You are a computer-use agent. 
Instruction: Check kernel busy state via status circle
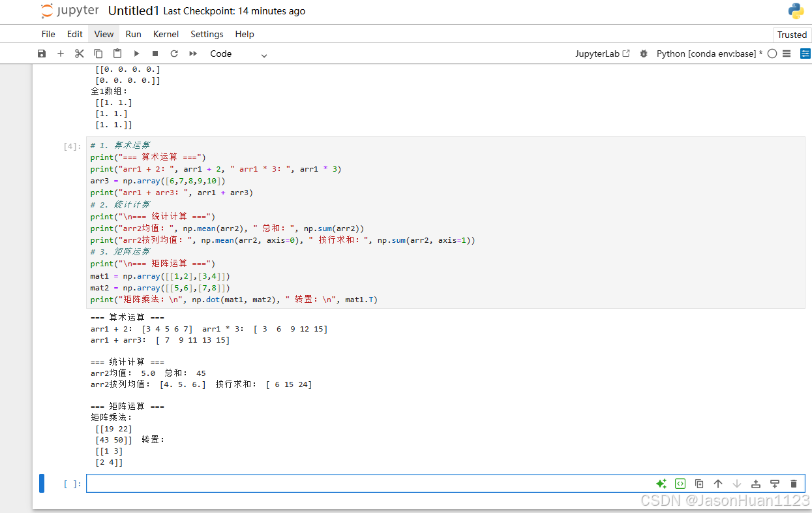click(x=772, y=54)
